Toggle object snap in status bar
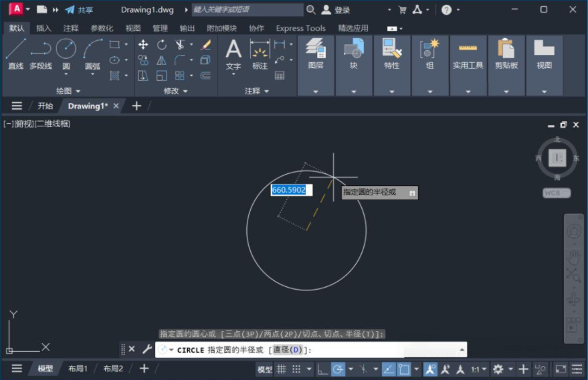This screenshot has width=588, height=380. point(404,369)
